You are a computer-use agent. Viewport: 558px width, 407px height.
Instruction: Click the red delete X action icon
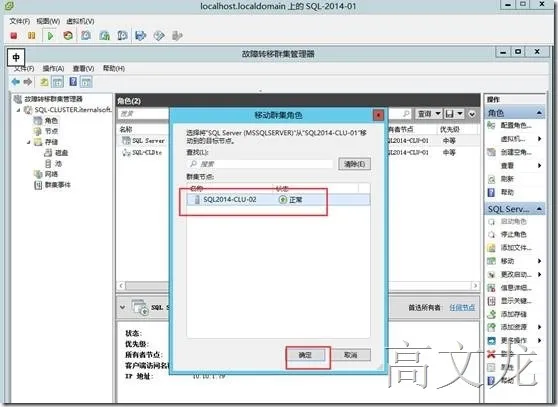[x=491, y=354]
